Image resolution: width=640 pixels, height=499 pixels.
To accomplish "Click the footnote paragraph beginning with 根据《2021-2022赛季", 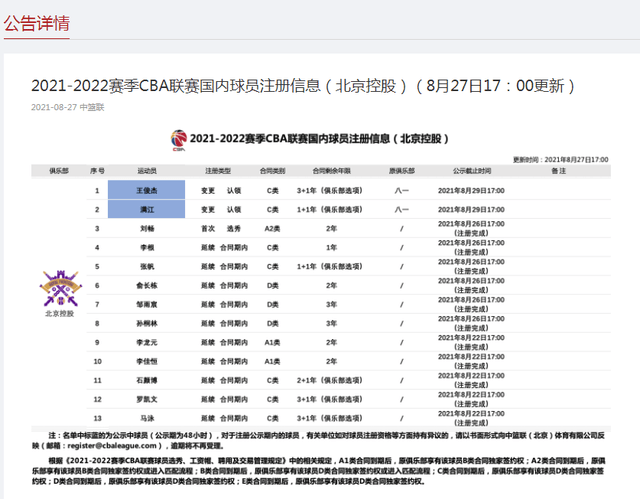I will coord(318,471).
